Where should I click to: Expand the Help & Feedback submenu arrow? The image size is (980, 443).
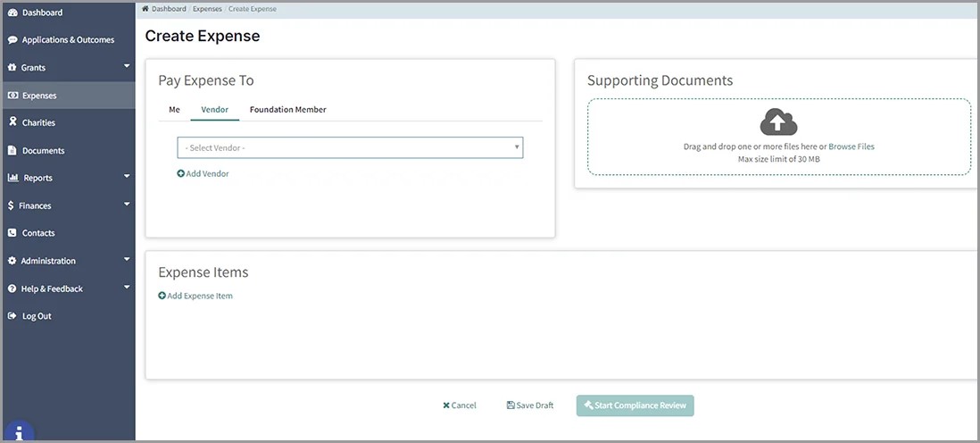pos(127,288)
